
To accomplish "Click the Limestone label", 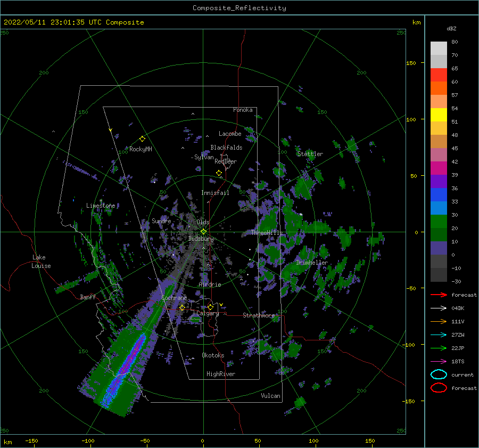I will point(101,206).
